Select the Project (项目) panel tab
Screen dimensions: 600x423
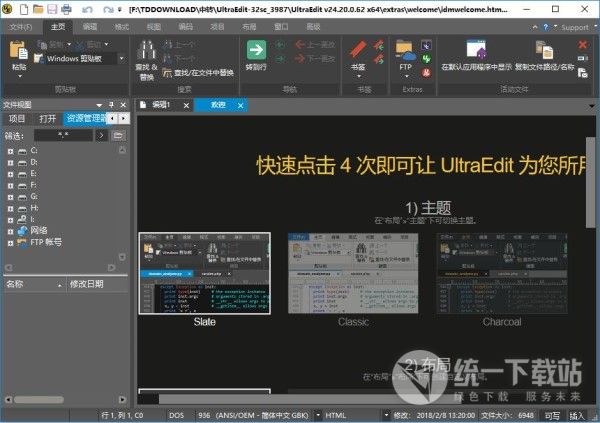tap(16, 119)
